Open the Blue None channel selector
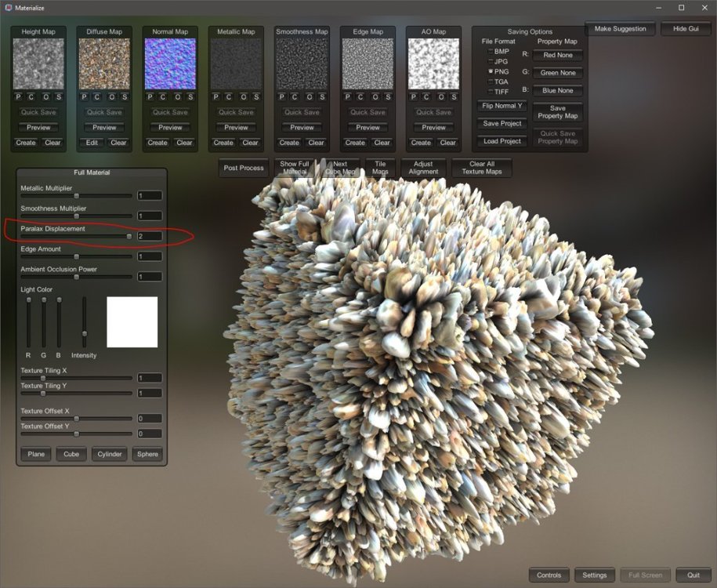This screenshot has width=717, height=588. [x=558, y=91]
